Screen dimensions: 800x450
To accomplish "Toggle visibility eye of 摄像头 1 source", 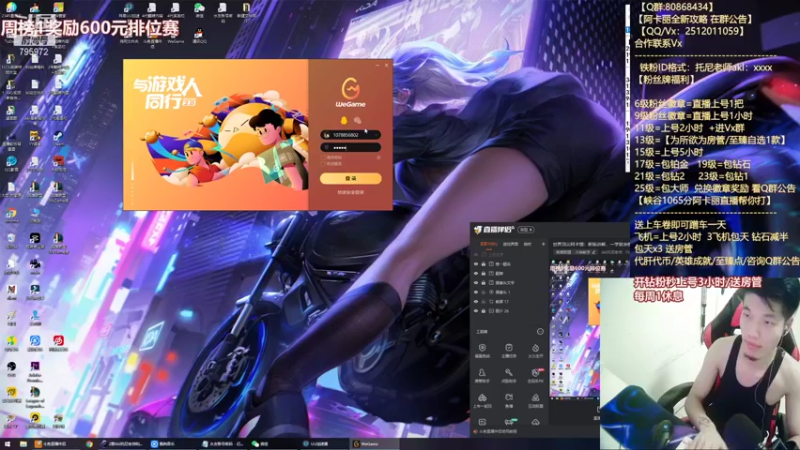I will click(x=476, y=292).
